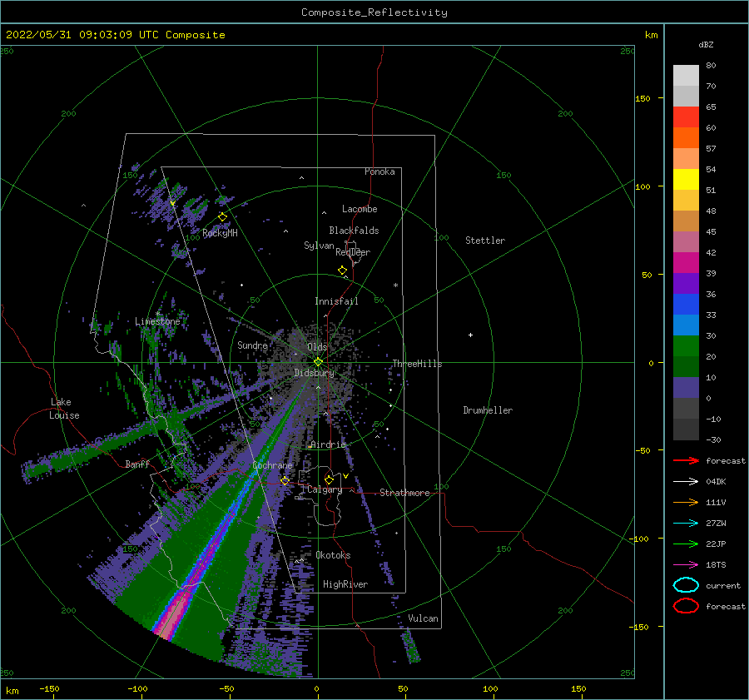Click the Vulcan city label
This screenshot has width=749, height=700.
tap(423, 618)
